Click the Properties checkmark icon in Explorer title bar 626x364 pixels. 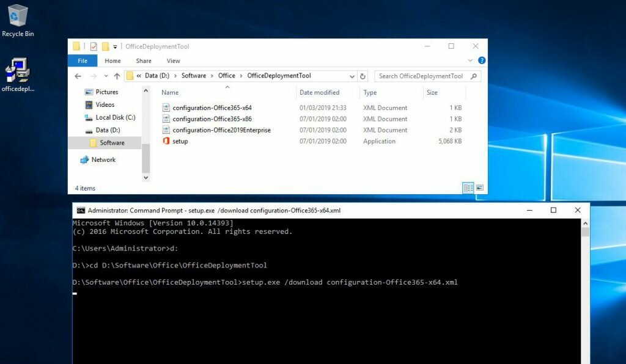pos(94,46)
